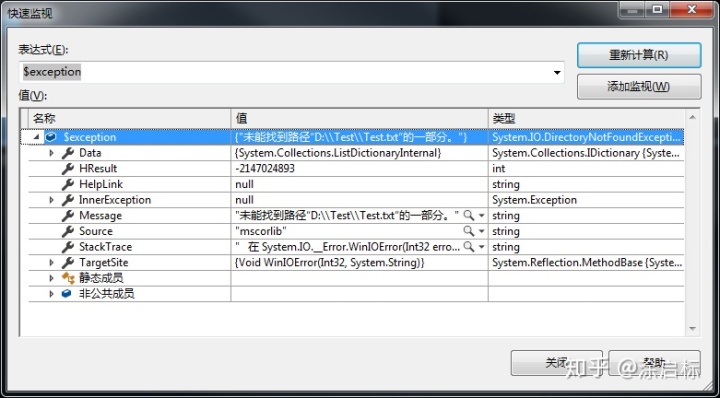Viewport: 720px width, 398px height.
Task: Select the "mscorlib" Source value
Action: 261,231
